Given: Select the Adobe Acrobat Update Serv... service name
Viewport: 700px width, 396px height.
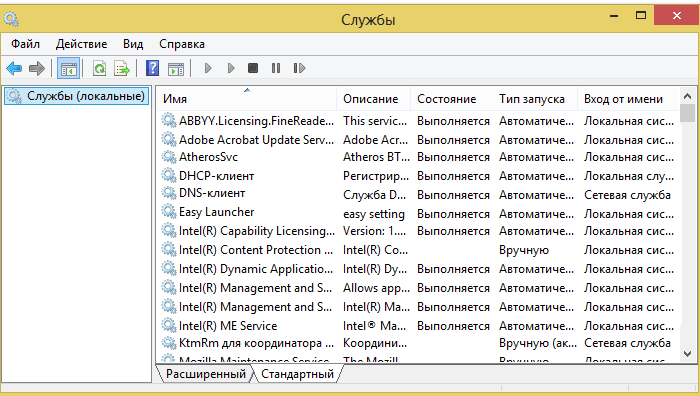Looking at the screenshot, I should [x=256, y=140].
